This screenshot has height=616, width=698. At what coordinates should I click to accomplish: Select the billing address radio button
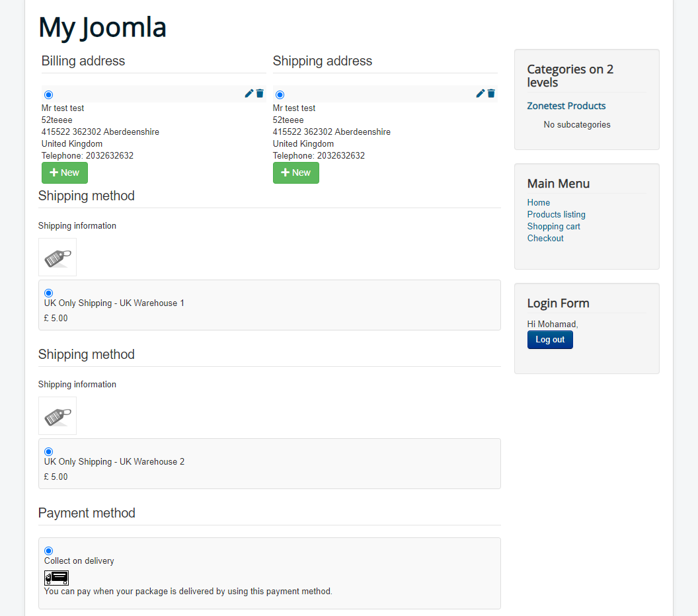[x=49, y=95]
